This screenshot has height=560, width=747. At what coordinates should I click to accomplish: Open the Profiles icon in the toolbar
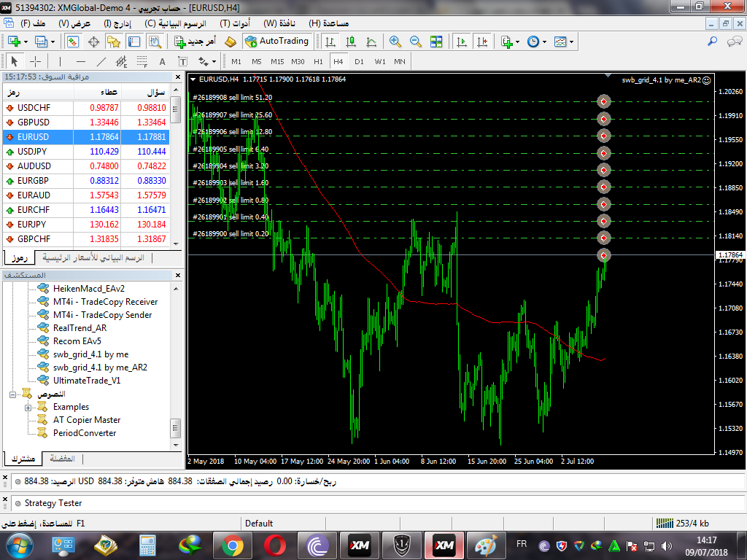point(41,42)
